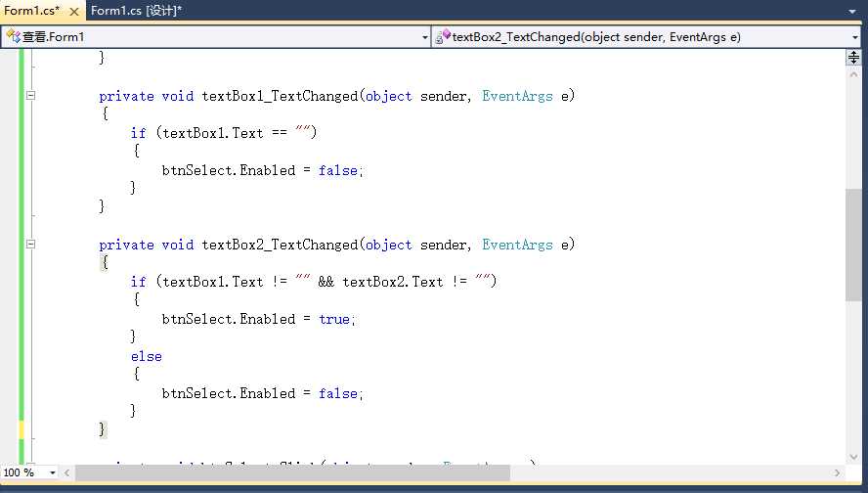
Task: Click the 'else' keyword
Action: [147, 356]
